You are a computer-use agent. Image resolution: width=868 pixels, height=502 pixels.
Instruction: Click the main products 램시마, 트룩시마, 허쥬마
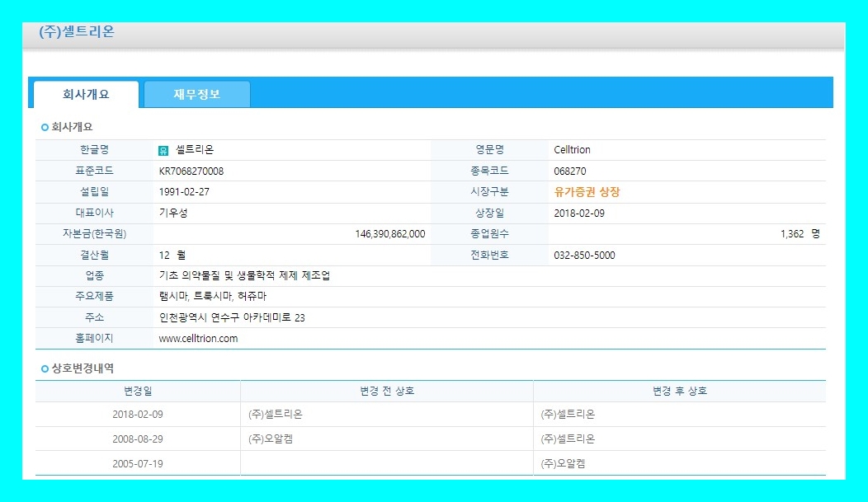pos(213,296)
